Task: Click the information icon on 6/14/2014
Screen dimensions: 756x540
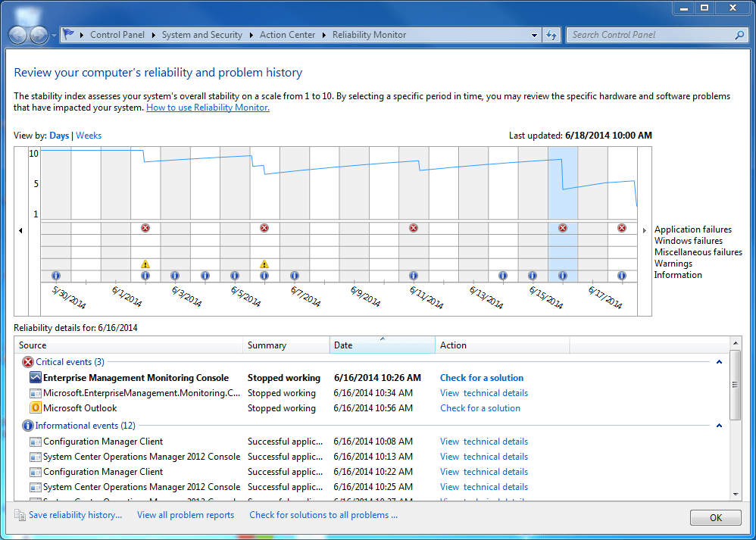Action: [503, 276]
